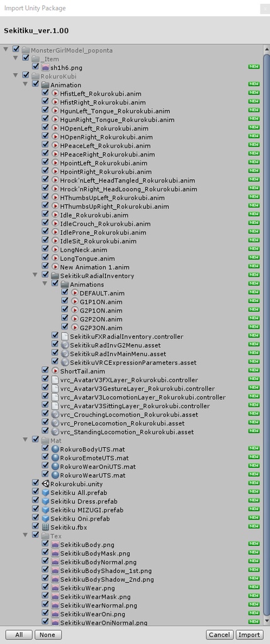Click the Import button
The height and width of the screenshot is (644, 270).
point(249,635)
